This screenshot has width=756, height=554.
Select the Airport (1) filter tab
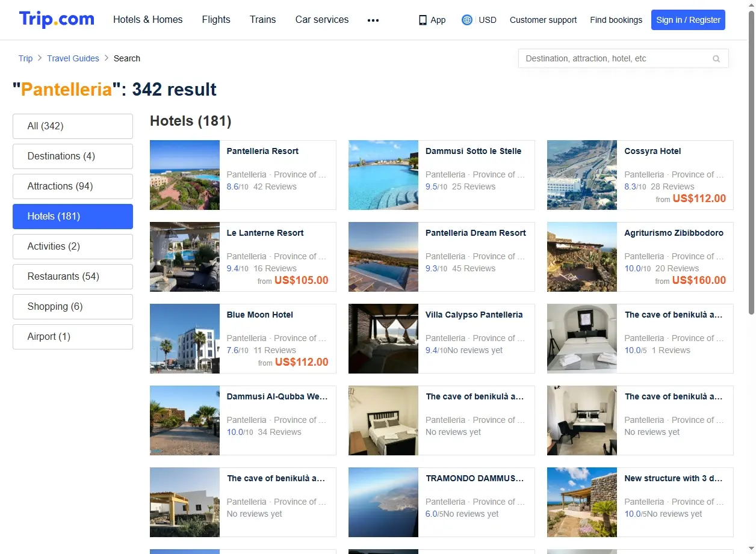pos(73,337)
